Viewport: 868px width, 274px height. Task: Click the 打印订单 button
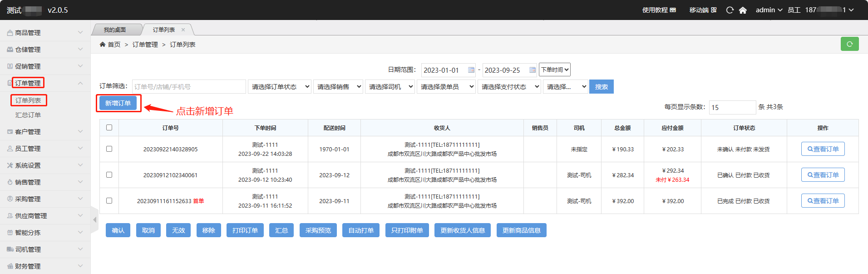(x=245, y=230)
